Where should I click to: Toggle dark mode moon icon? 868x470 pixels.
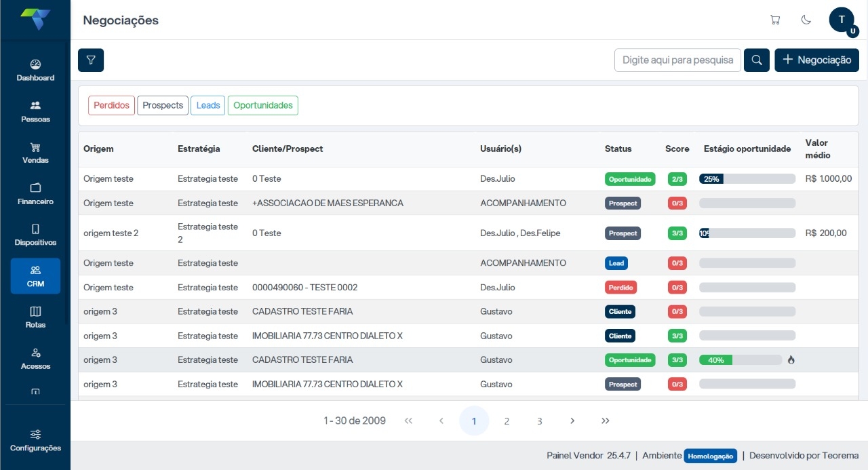806,20
